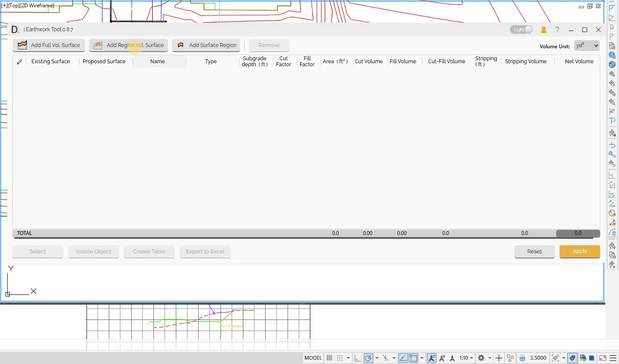Click the customization hamburger icon in status bar
This screenshot has height=364, width=619.
point(613,358)
